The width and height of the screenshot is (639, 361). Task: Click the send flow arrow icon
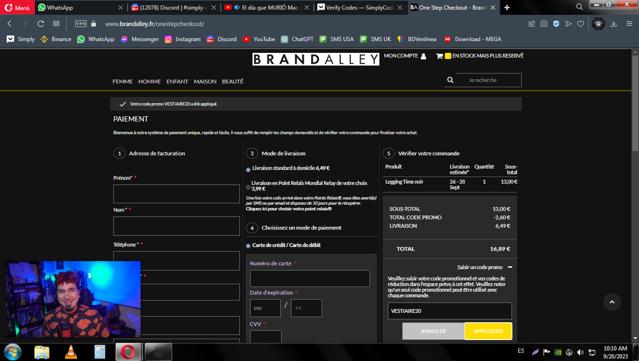(568, 24)
